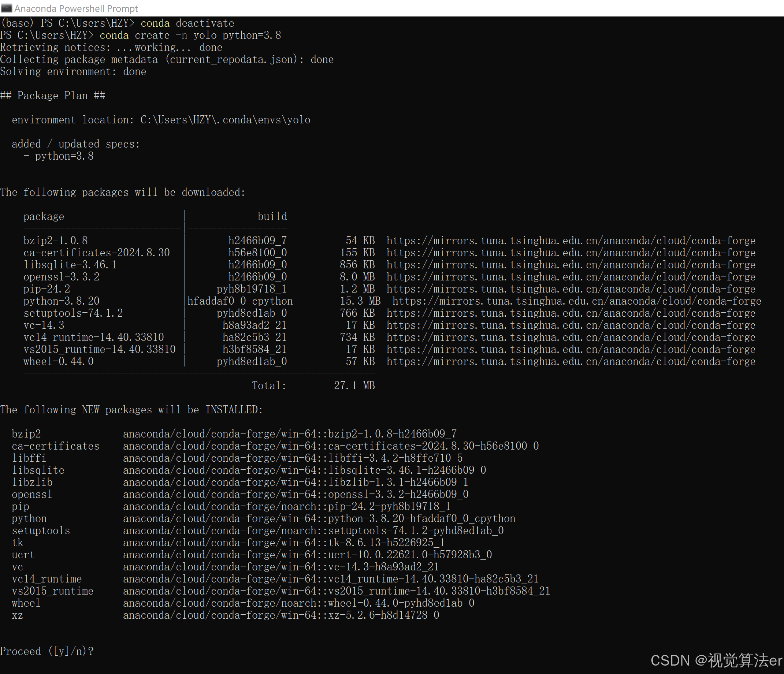Click the 'conda create -n yolo python=3.8' command
Image resolution: width=784 pixels, height=674 pixels.
[x=190, y=36]
